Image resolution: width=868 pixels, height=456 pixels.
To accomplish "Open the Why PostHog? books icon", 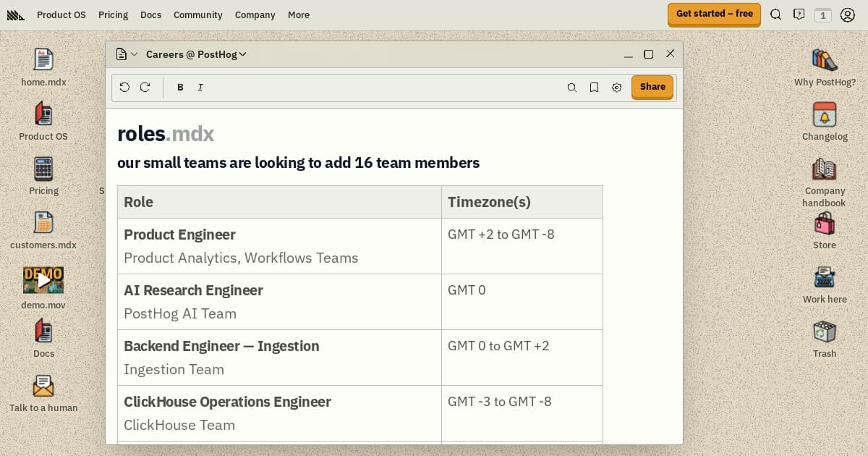I will (x=825, y=59).
